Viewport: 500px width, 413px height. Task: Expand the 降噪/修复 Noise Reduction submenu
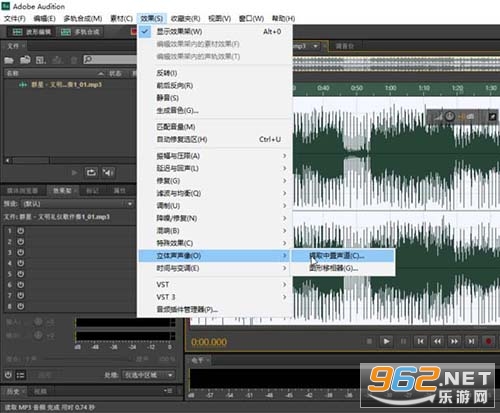[x=215, y=218]
